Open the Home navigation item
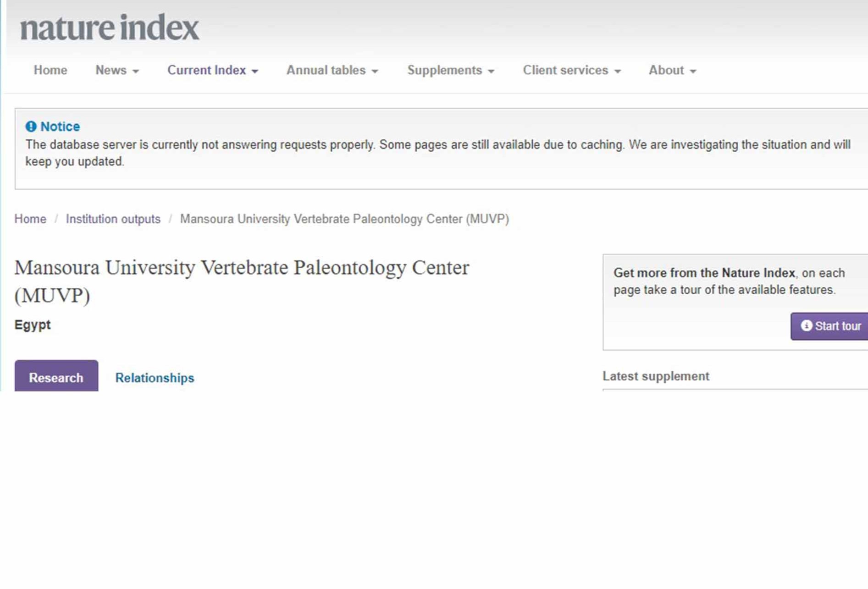This screenshot has width=868, height=589. click(x=50, y=70)
